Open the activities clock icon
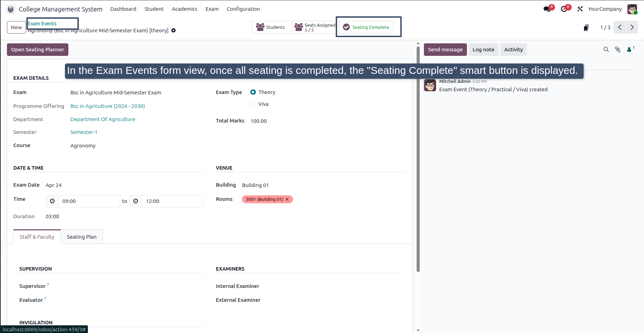Image resolution: width=644 pixels, height=333 pixels. [564, 9]
